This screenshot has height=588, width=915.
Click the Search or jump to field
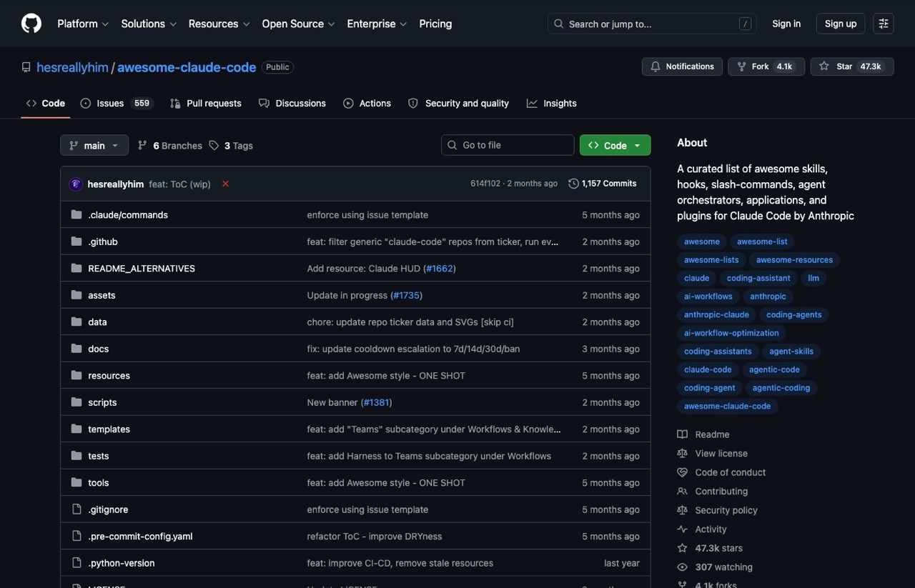coord(652,24)
